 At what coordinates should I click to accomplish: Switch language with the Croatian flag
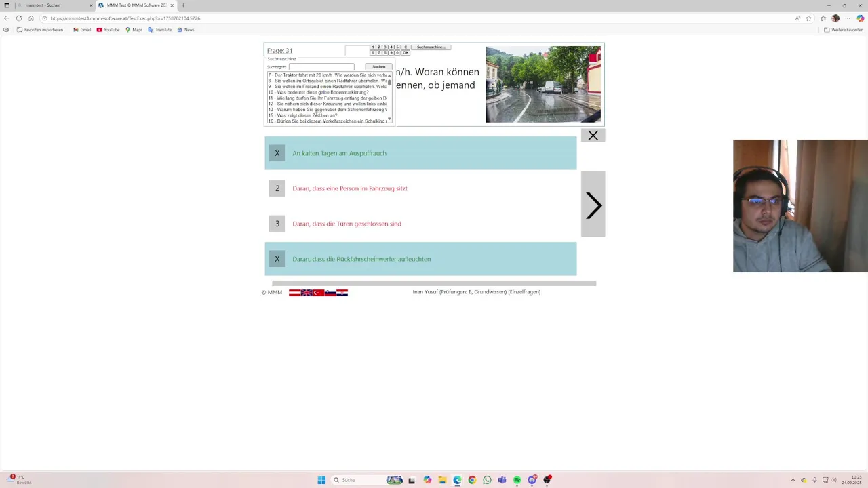tap(342, 293)
